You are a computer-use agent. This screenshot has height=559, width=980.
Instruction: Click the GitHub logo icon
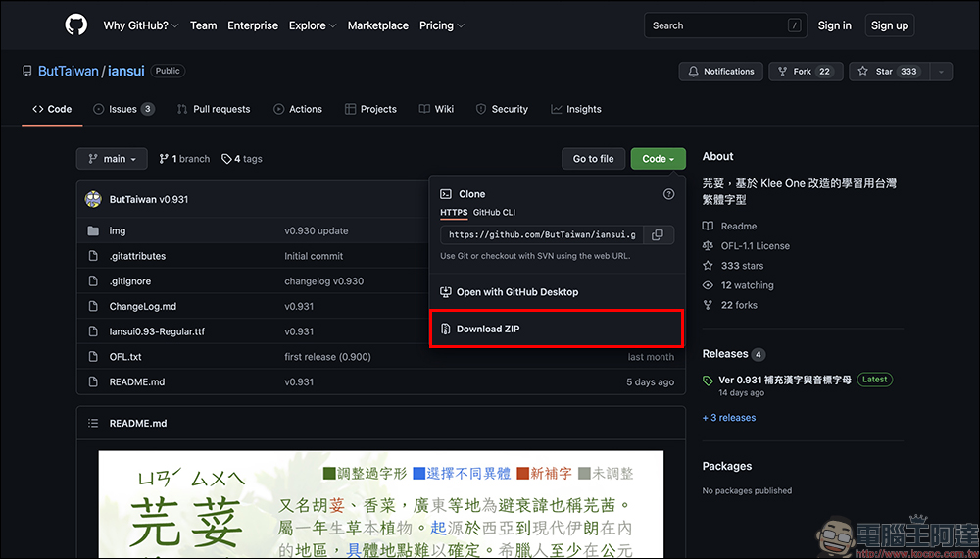76,25
